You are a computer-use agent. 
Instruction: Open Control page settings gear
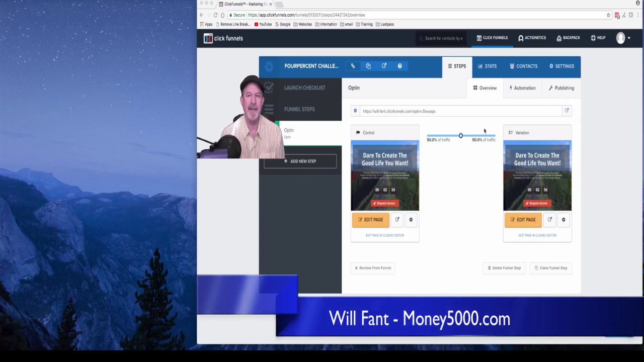click(x=411, y=220)
